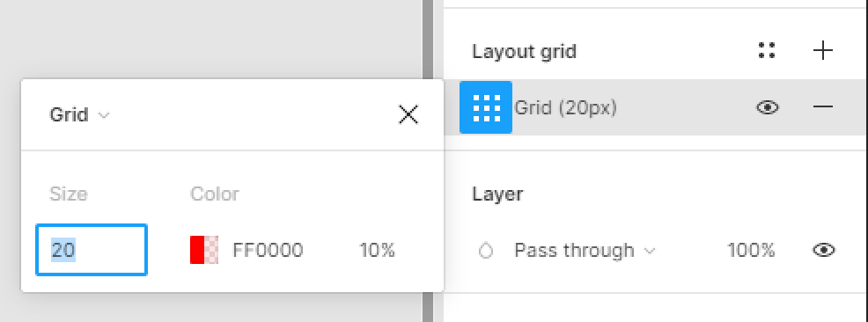Open the Grid type dropdown in popup
Viewport: 868px width, 322px height.
(x=80, y=115)
